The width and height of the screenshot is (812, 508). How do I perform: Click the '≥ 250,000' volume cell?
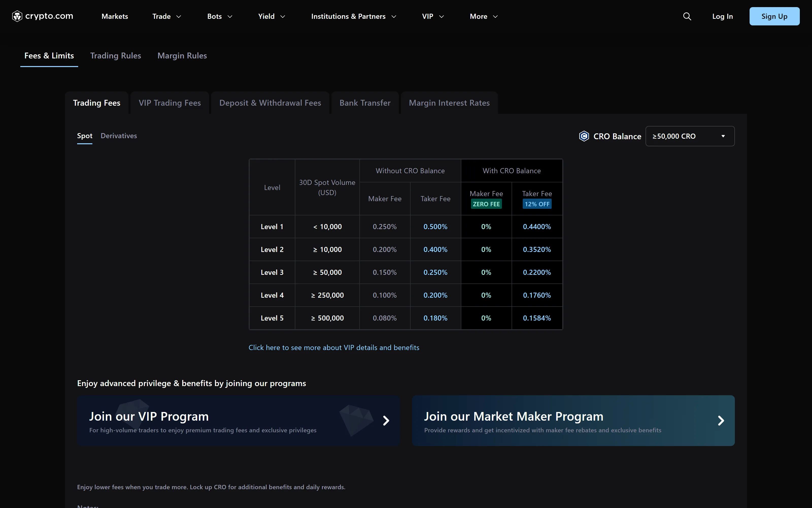(x=327, y=295)
